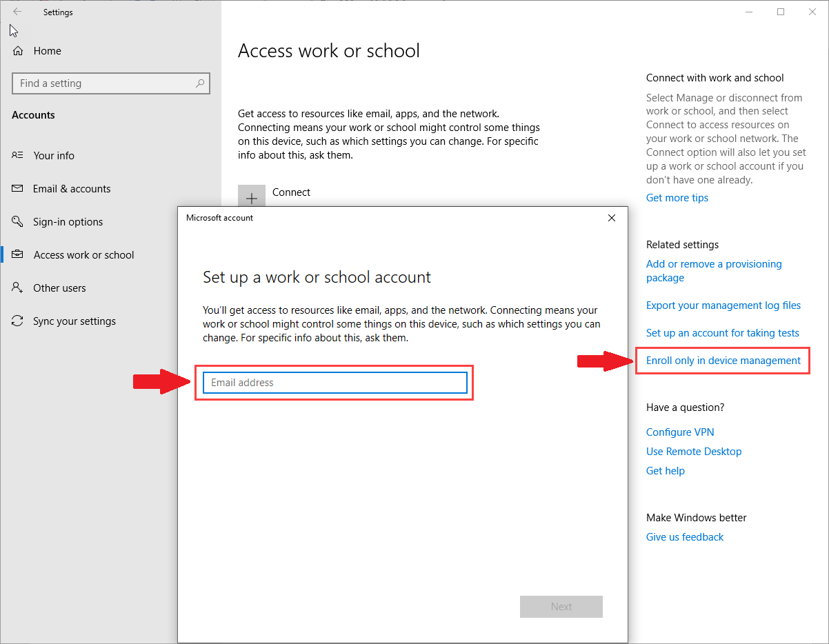Screen dimensions: 829x644
Task: Select the Your info sidebar icon
Action: [17, 155]
